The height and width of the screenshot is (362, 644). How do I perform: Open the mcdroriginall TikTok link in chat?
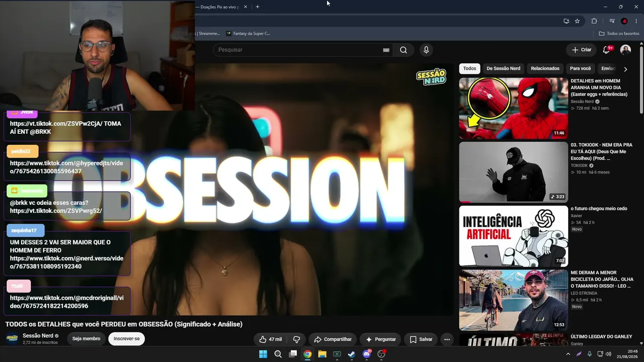[x=66, y=302]
